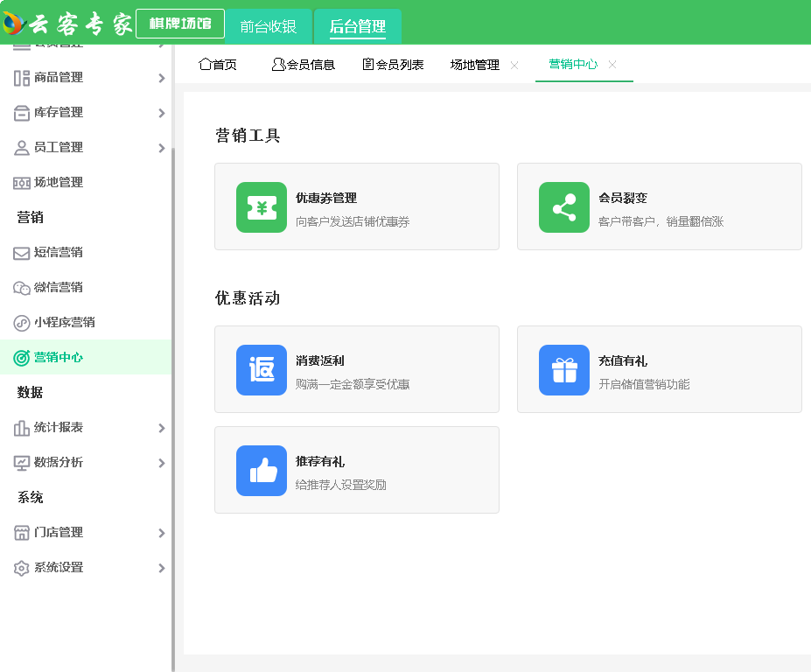Expand the 库存管理 sidebar menu
Screen dimensions: 811x672
tap(161, 113)
